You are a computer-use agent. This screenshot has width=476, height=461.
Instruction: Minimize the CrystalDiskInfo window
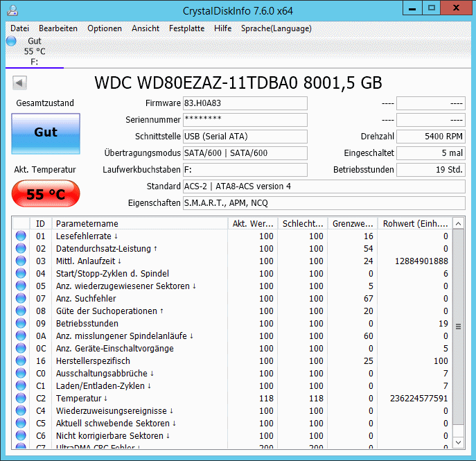click(412, 8)
